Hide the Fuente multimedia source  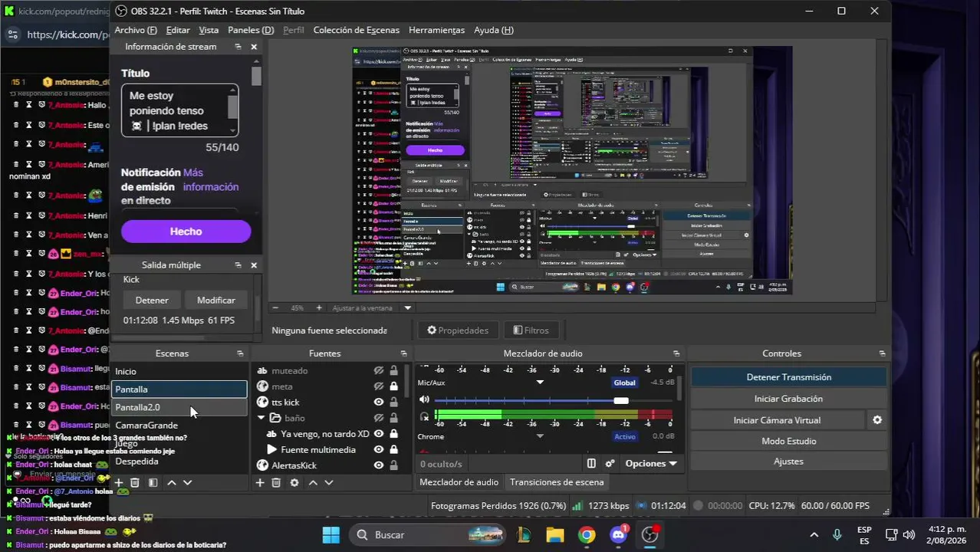379,449
